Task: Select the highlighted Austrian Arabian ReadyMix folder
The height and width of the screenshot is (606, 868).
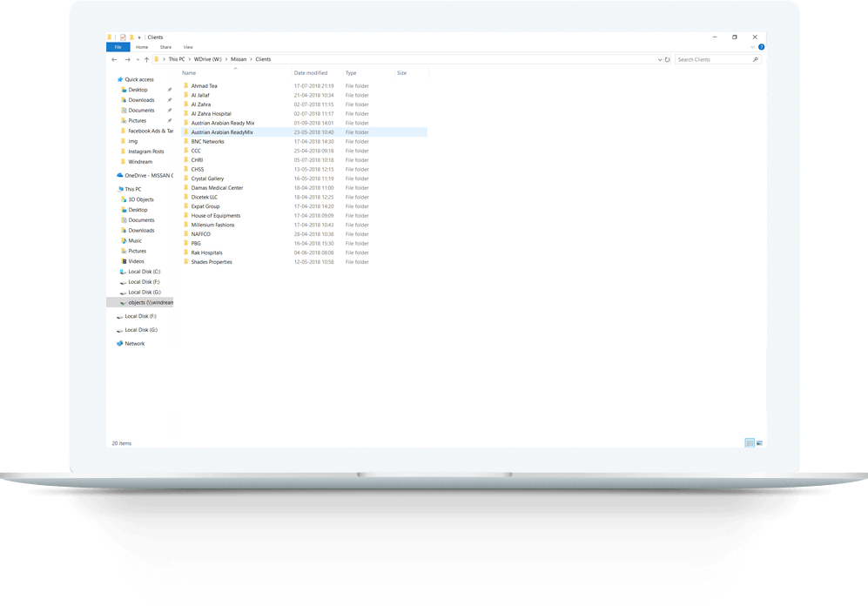Action: coord(305,132)
